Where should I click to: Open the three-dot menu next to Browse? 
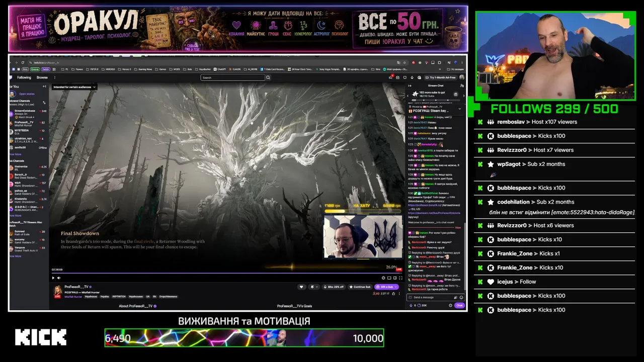(x=55, y=77)
